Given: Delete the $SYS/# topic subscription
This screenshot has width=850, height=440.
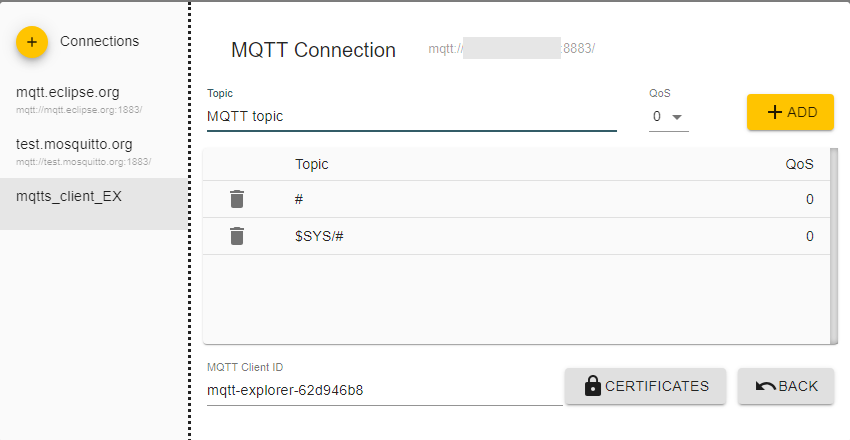Looking at the screenshot, I should (x=236, y=236).
